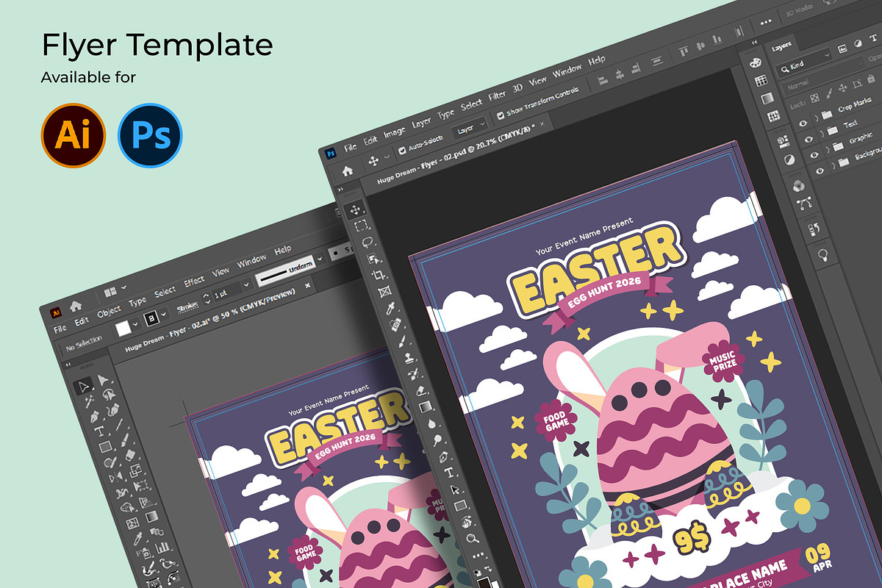
Task: Select the Photoshop Lasso tool
Action: [x=367, y=242]
